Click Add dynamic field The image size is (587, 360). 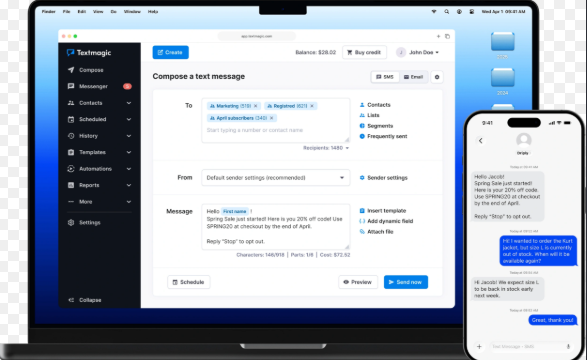386,221
